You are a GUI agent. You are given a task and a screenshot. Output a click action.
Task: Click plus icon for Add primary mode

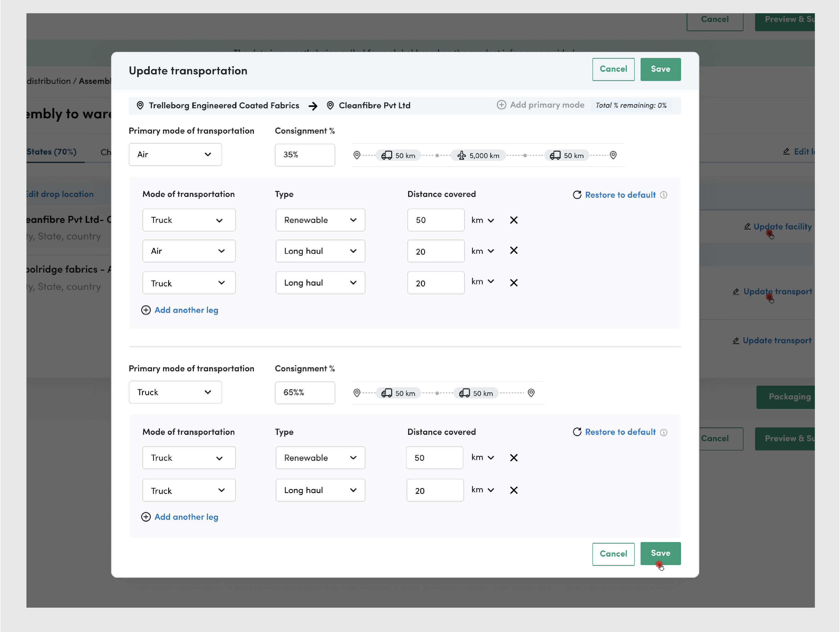coord(501,105)
